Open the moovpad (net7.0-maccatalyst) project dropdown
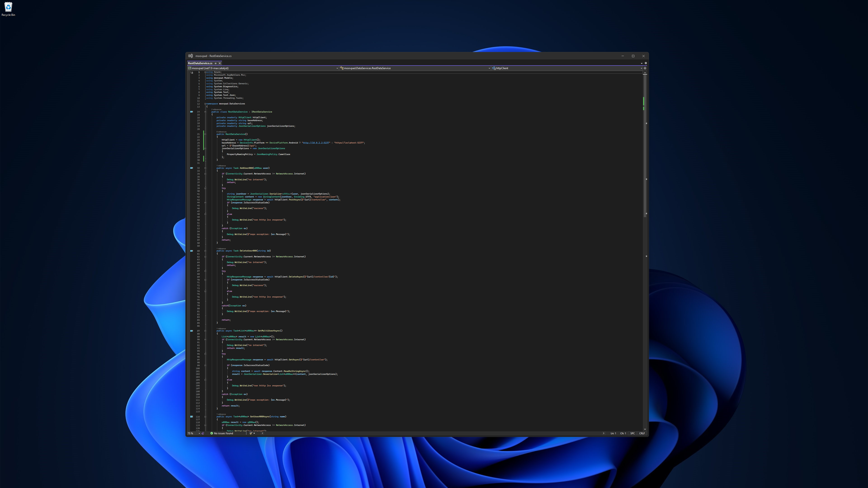This screenshot has width=868, height=488. pos(263,68)
